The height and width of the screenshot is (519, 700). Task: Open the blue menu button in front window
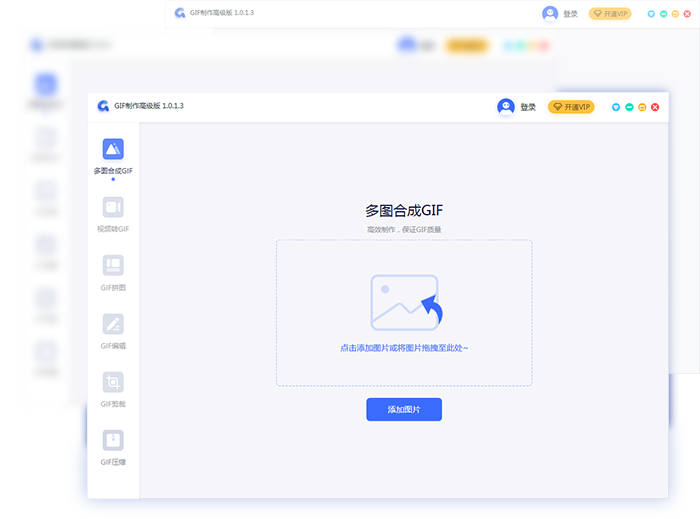tap(616, 107)
